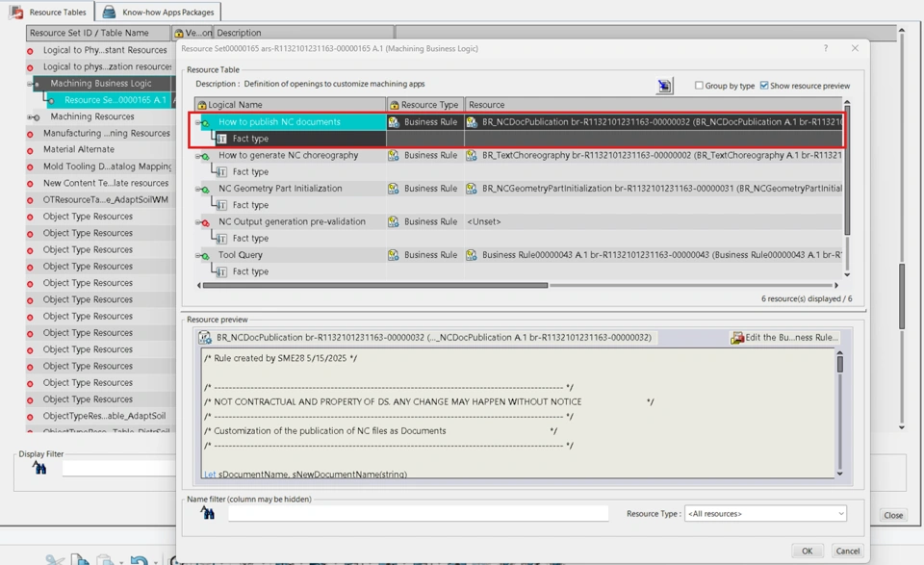This screenshot has width=924, height=565.
Task: Uncheck Show resource preview
Action: 764,86
